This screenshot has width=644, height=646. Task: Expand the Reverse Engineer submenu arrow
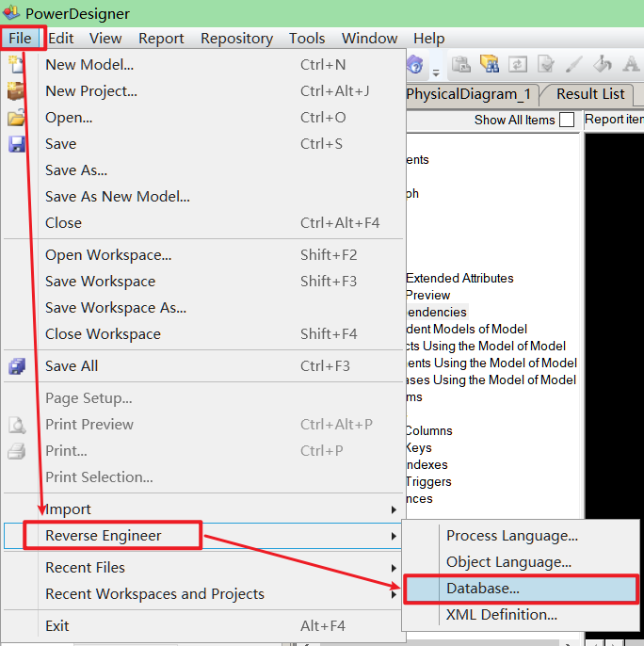click(394, 536)
